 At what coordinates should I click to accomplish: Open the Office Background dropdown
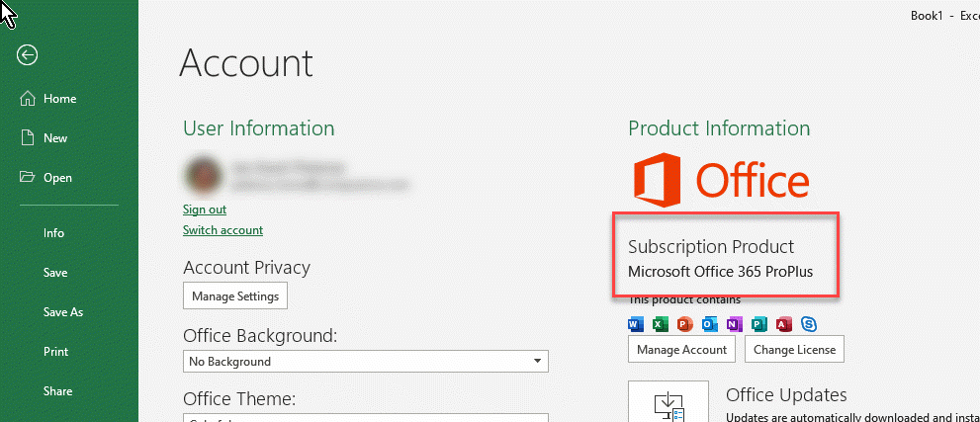tap(366, 362)
